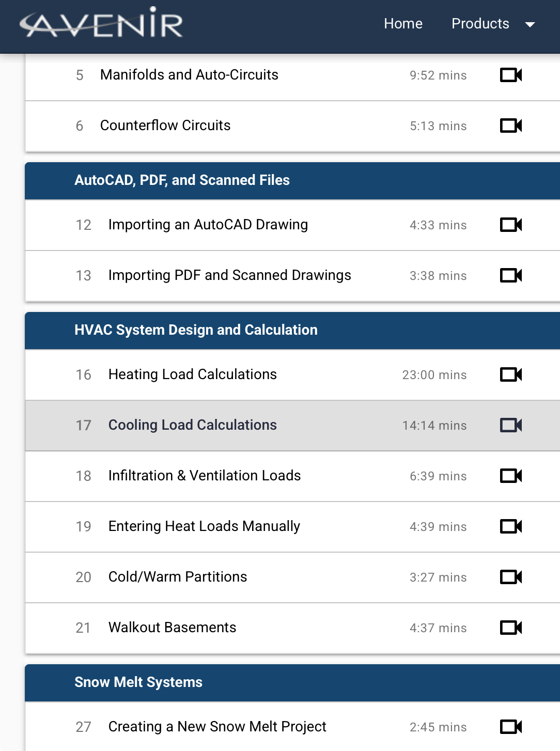Viewport: 560px width, 751px height.
Task: Open video icon for Walkout Basements
Action: click(x=511, y=628)
